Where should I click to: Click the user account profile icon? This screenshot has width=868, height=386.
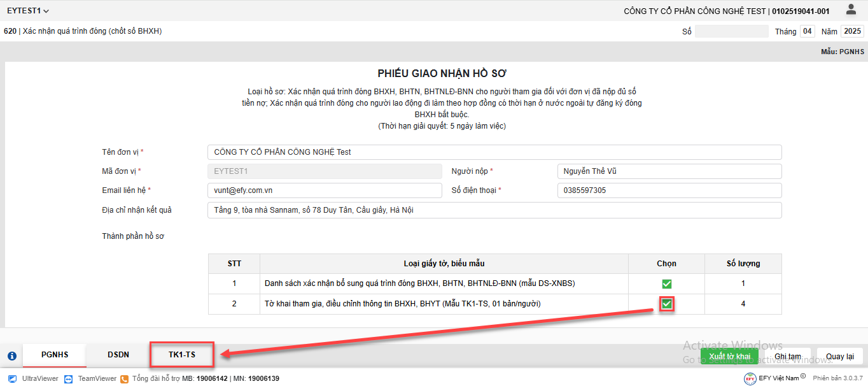coord(851,10)
